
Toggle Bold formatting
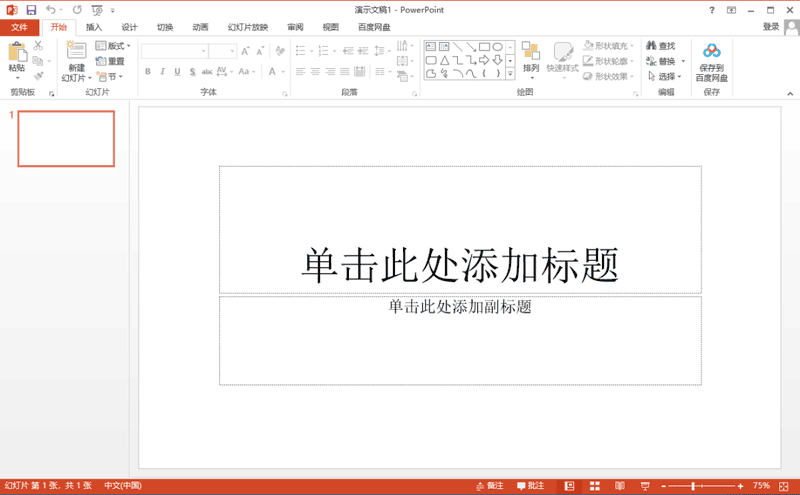click(x=147, y=72)
